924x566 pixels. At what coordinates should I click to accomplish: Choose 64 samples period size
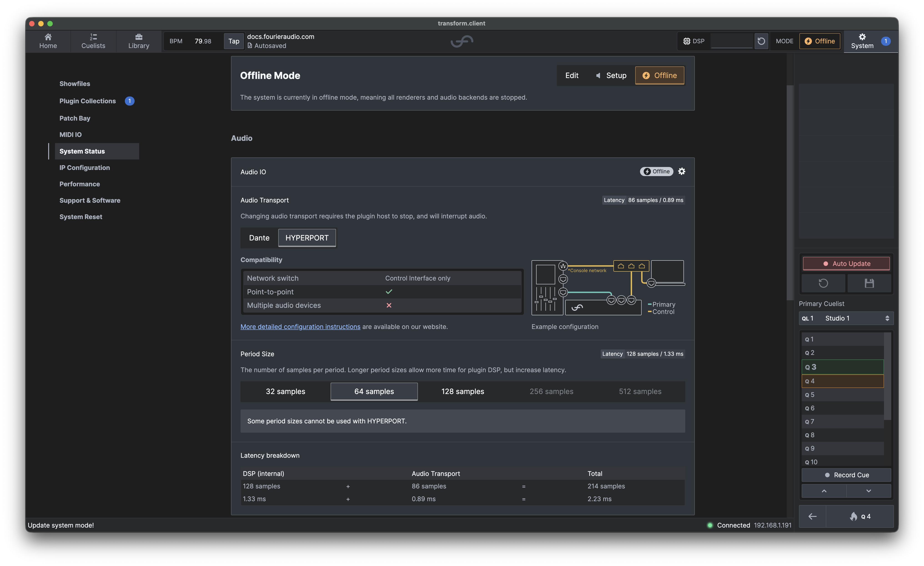tap(374, 392)
